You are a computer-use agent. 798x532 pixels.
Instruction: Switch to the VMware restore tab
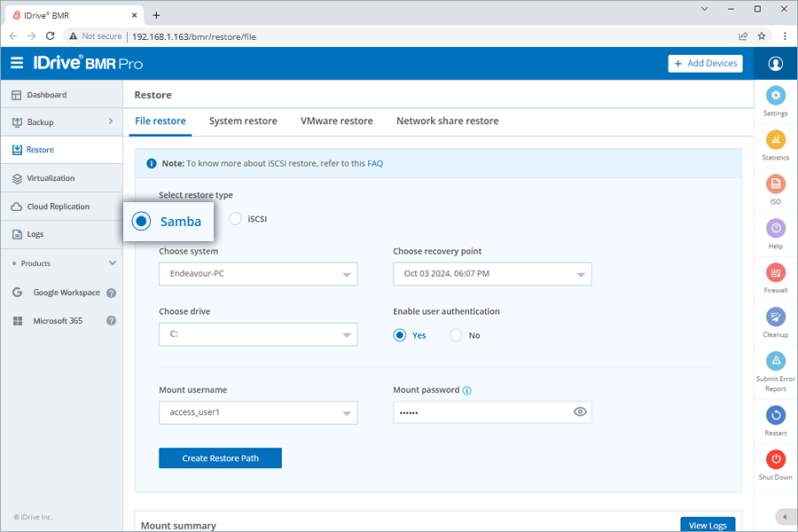(336, 121)
